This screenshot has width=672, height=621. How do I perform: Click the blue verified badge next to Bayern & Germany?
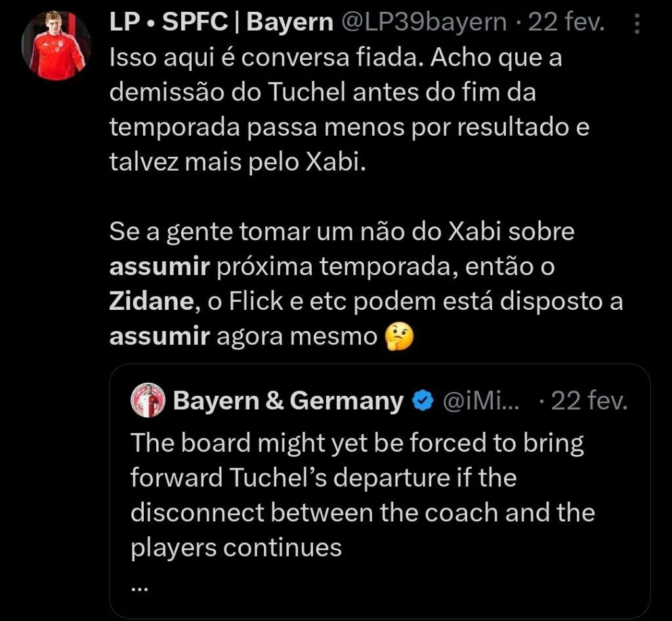click(422, 399)
